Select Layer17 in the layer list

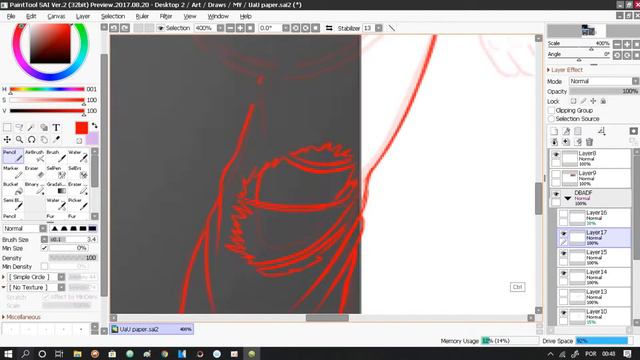(x=594, y=237)
